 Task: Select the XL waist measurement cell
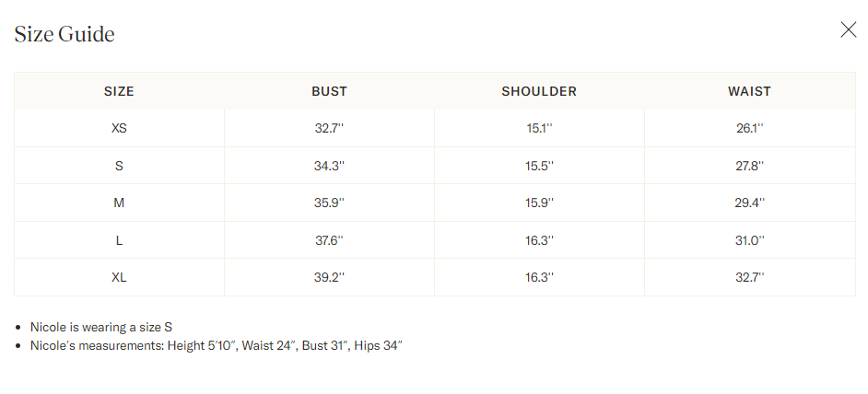pos(749,277)
